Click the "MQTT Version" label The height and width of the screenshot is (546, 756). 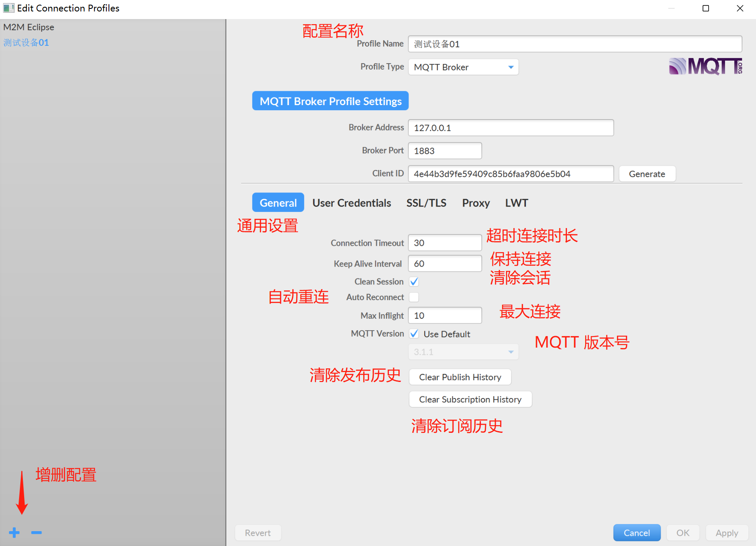[x=378, y=334]
